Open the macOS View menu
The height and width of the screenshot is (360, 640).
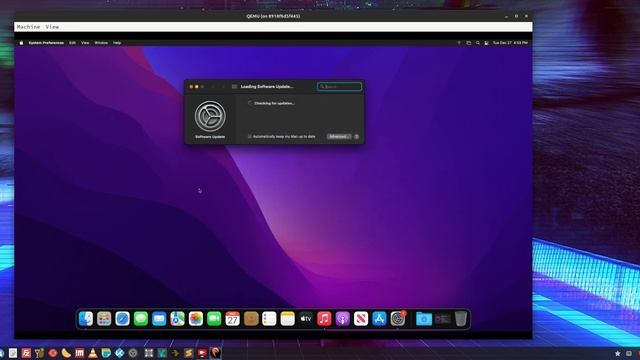pyautogui.click(x=85, y=43)
